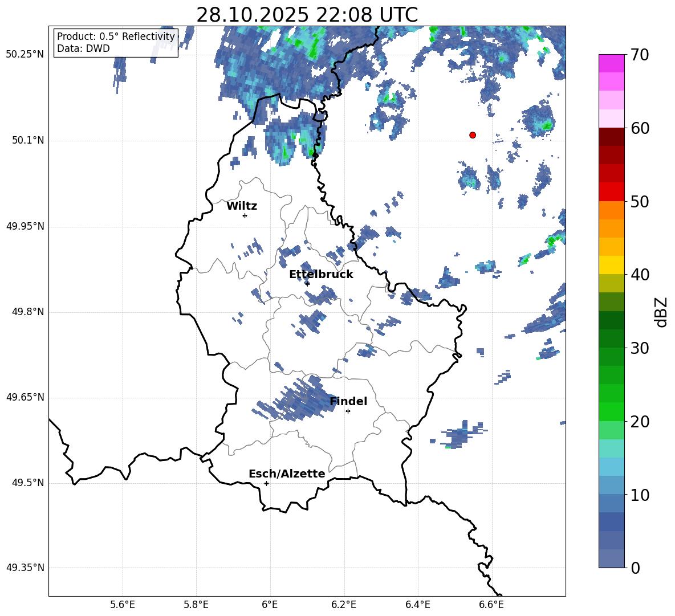Click the 5.8°E longitude label
The height and width of the screenshot is (616, 675).
(196, 605)
